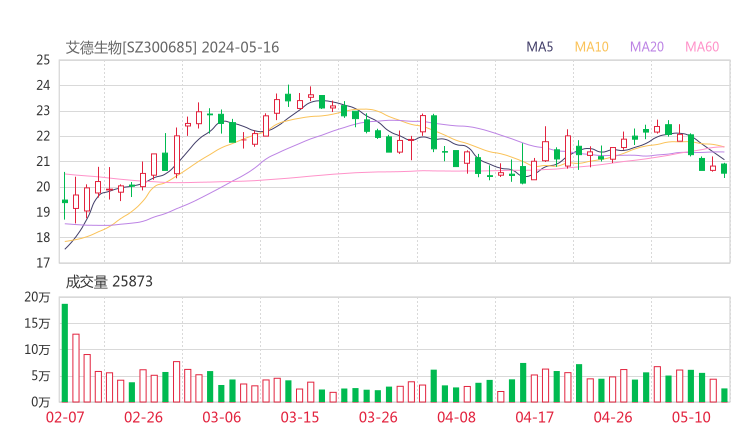Click the price axis label 25
This screenshot has width=740, height=440.
coord(43,60)
